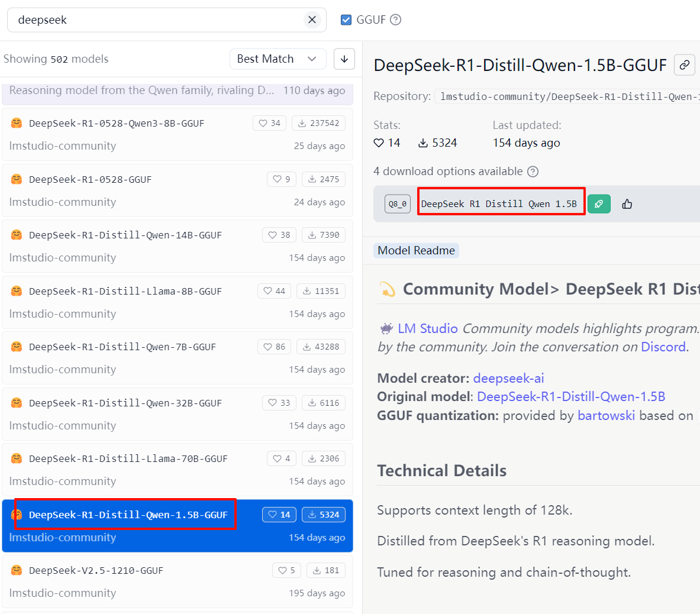Image resolution: width=700 pixels, height=614 pixels.
Task: Click the green rocket icon for Q8_0 download
Action: pos(599,204)
